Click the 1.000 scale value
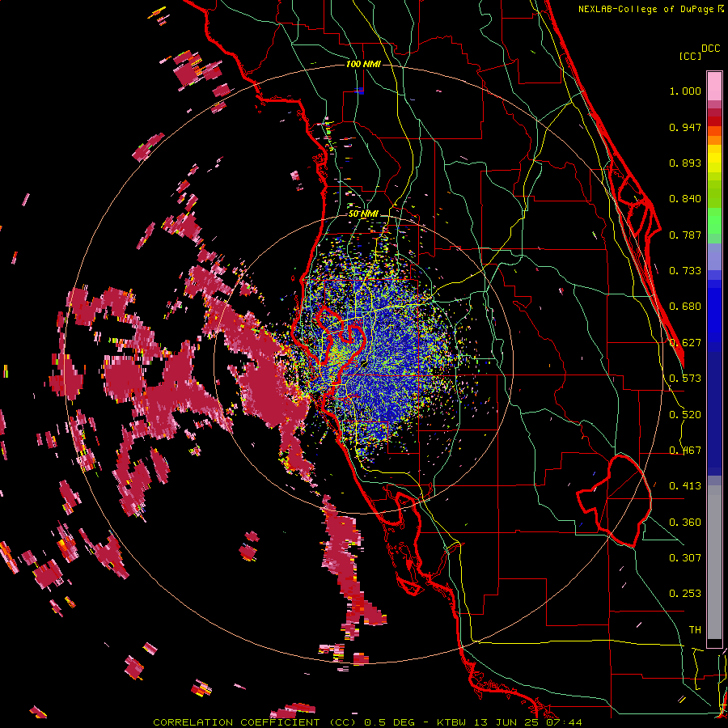Screen dimensions: 728x728 685,91
